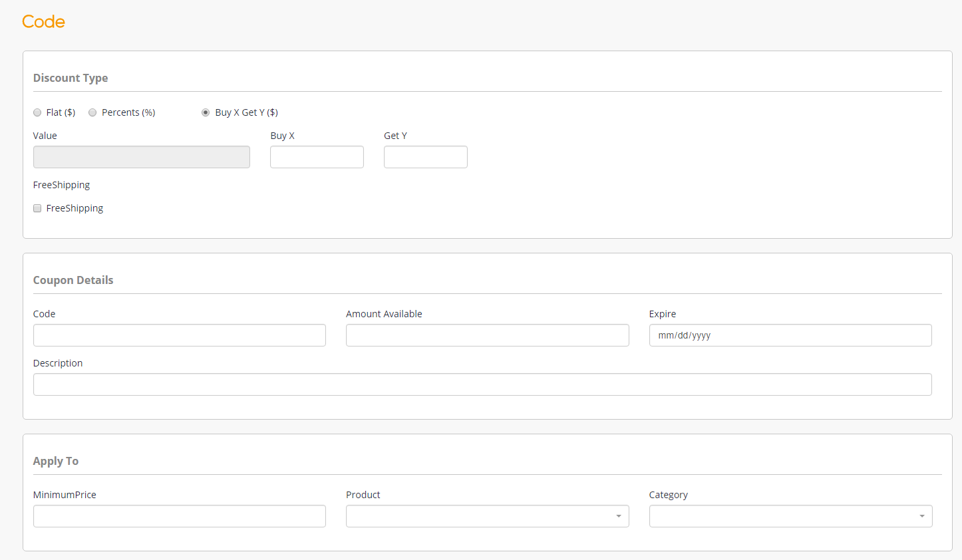Focus the Buy X input field
The height and width of the screenshot is (560, 962).
click(317, 157)
